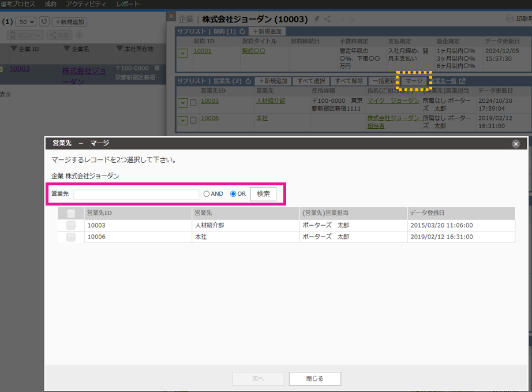Open company ID link 10003 in left list

(x=20, y=69)
